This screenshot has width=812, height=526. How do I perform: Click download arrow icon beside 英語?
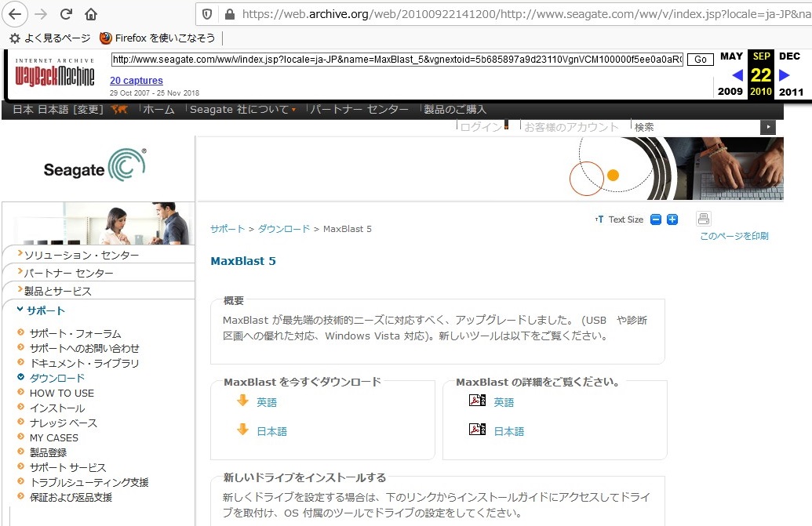pyautogui.click(x=242, y=400)
